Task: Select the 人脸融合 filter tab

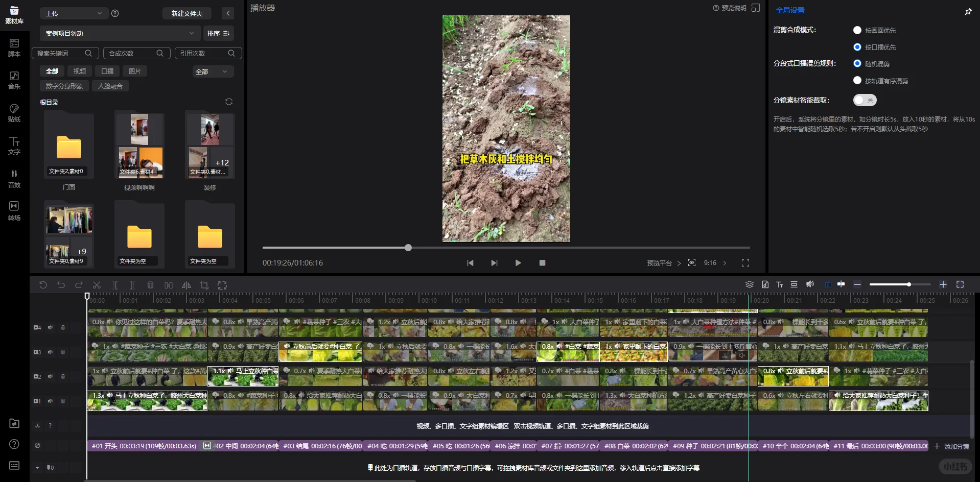Action: pos(110,86)
